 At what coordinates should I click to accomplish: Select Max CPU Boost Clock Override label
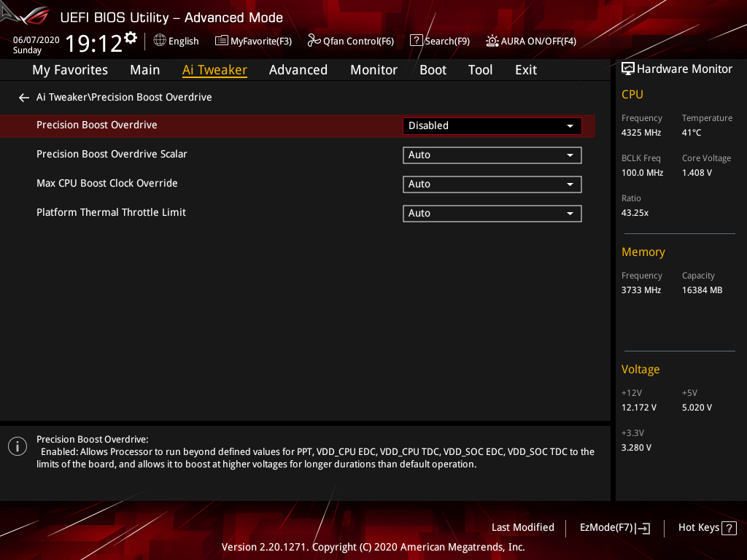click(107, 183)
